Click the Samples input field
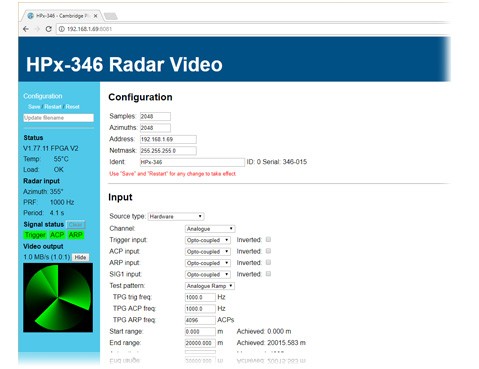The height and width of the screenshot is (369, 479). tap(155, 116)
